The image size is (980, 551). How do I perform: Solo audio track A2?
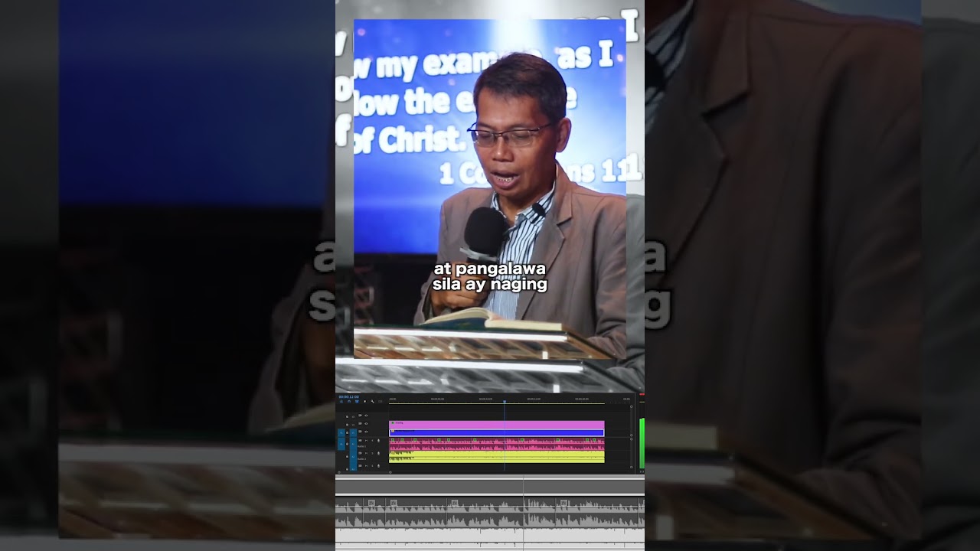pyautogui.click(x=372, y=453)
